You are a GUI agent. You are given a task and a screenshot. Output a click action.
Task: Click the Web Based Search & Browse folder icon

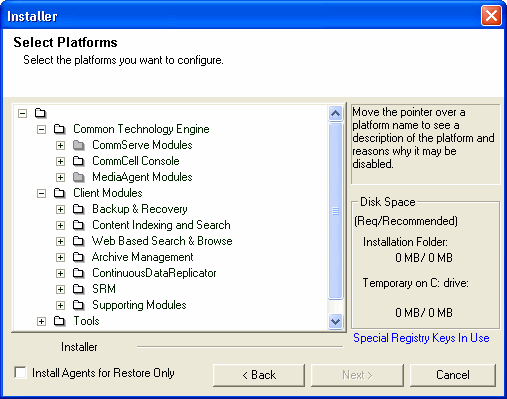[x=79, y=241]
